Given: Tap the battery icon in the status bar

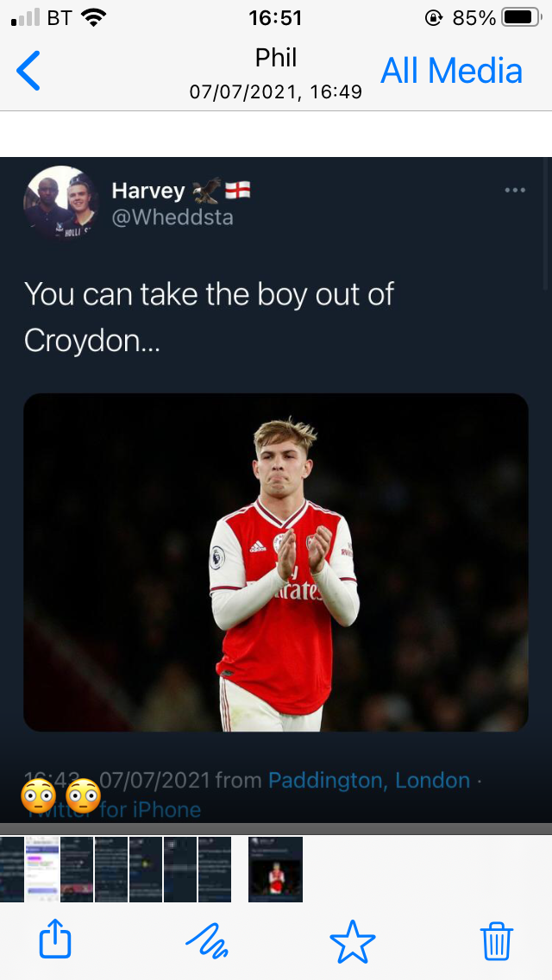Looking at the screenshot, I should coord(521,17).
